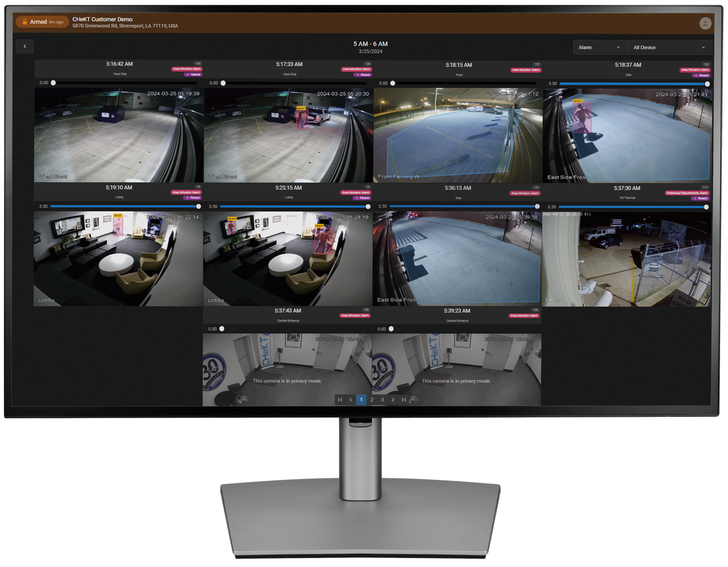Click the Armed lock status badge

(42, 22)
